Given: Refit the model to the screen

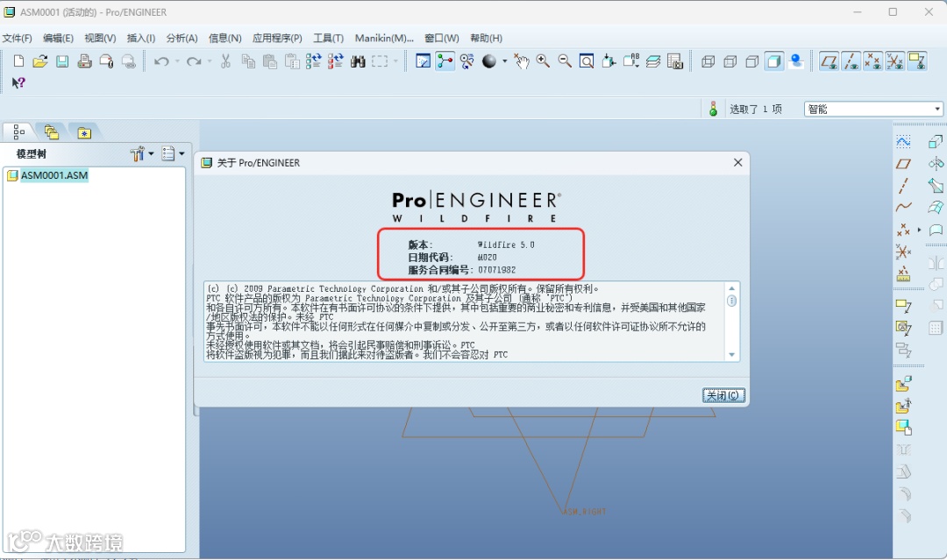Looking at the screenshot, I should tap(587, 61).
